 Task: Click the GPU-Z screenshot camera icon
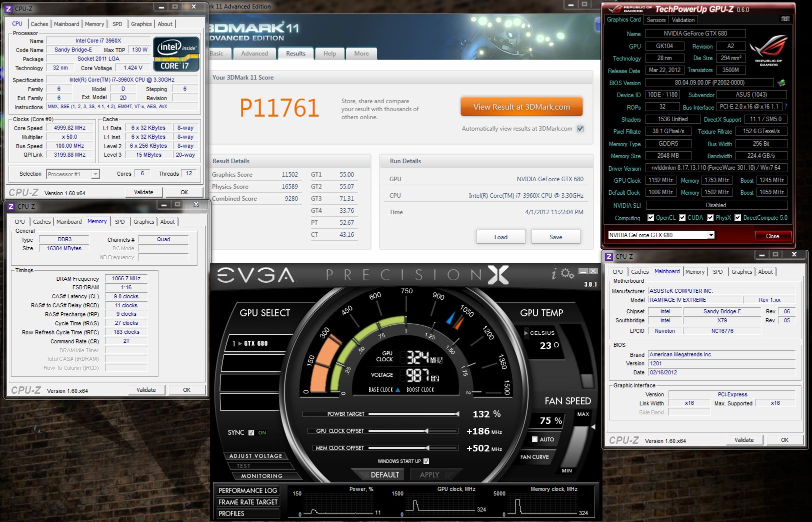[x=785, y=19]
